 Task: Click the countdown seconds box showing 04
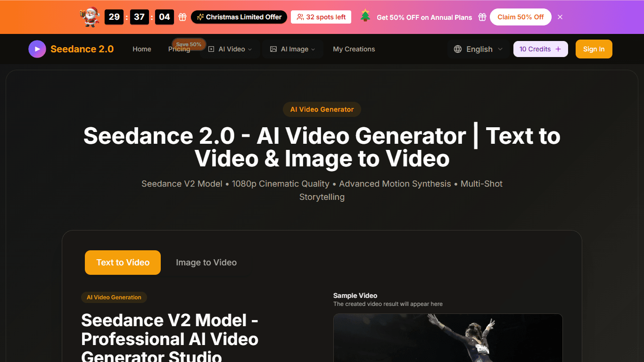point(165,17)
